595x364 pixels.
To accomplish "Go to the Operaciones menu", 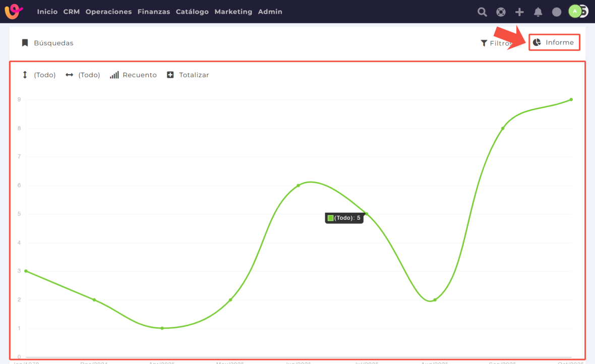I will click(x=108, y=12).
